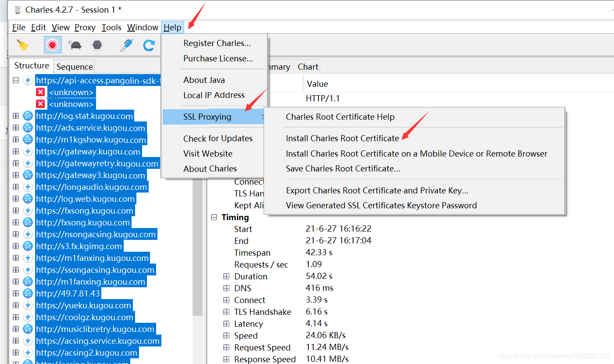The height and width of the screenshot is (364, 614).
Task: Open the Window menu
Action: coord(143,27)
